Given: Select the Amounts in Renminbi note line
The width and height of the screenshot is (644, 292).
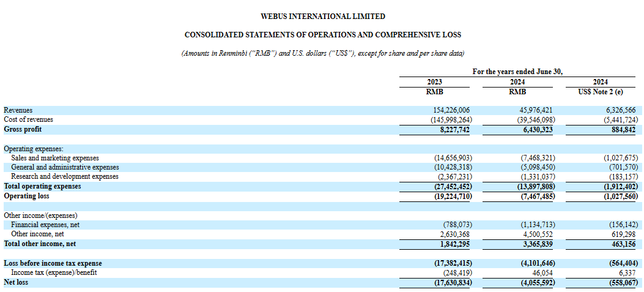Looking at the screenshot, I should [323, 53].
